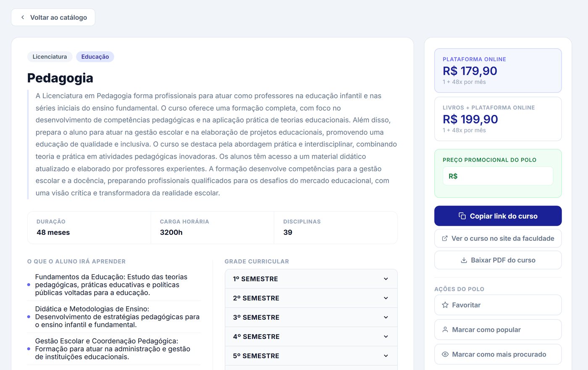Click the 5º SEMESTRE row label
The width and height of the screenshot is (588, 370).
point(256,356)
